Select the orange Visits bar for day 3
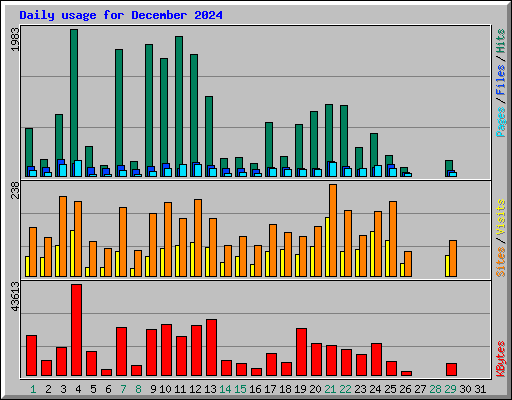This screenshot has height=400, width=512. click(63, 236)
